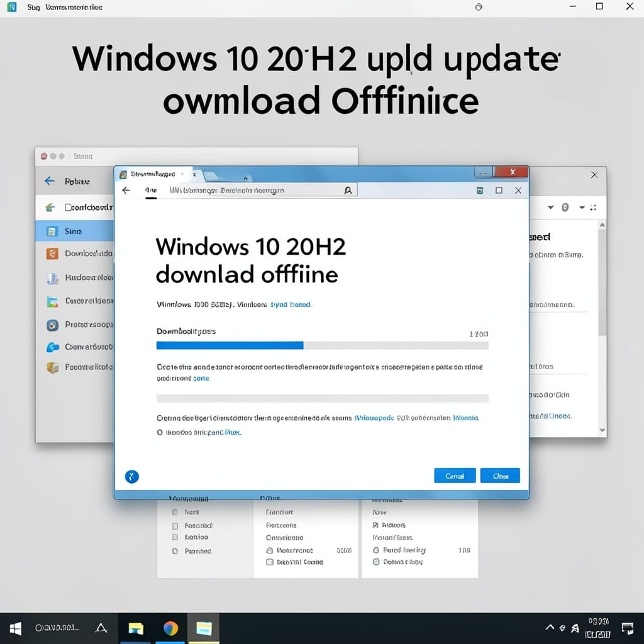Click the blue round help icon in the dialog

(x=132, y=477)
